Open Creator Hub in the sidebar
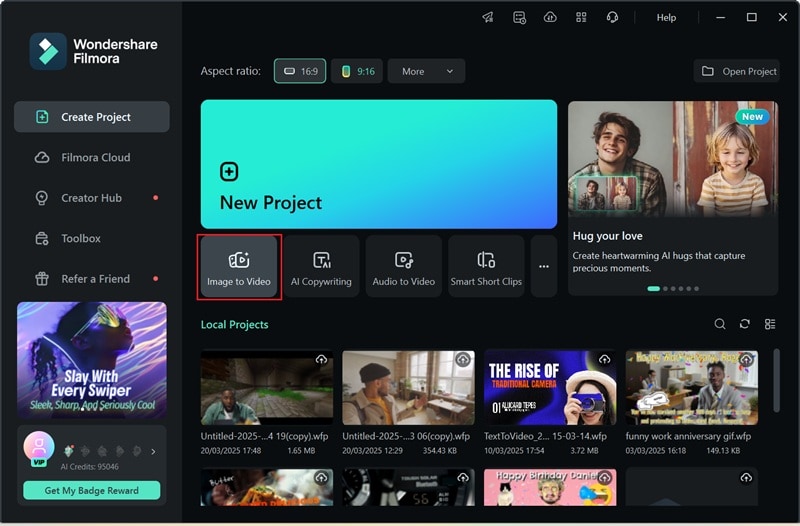The height and width of the screenshot is (526, 800). tap(92, 198)
